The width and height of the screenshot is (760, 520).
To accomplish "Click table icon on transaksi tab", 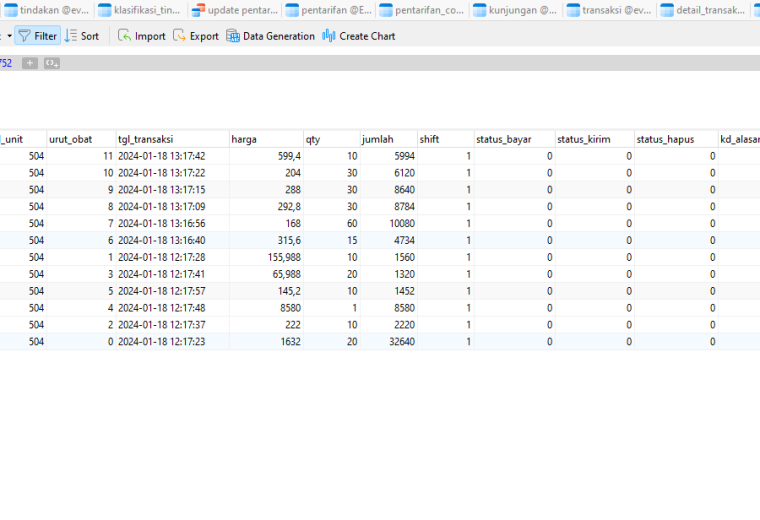I will [x=573, y=10].
